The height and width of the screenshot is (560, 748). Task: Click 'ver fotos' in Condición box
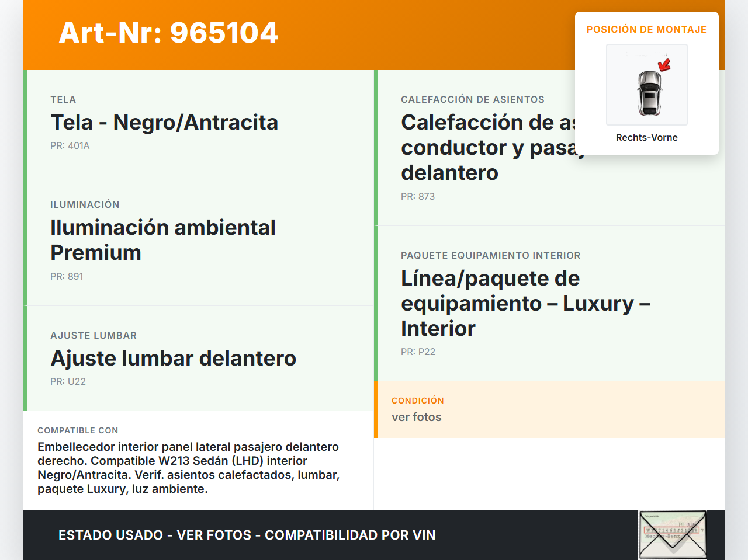[417, 418]
